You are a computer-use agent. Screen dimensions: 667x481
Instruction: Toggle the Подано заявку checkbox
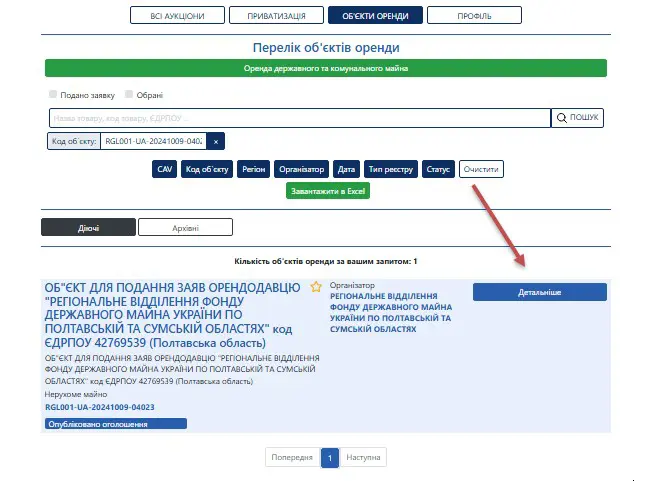coord(53,95)
